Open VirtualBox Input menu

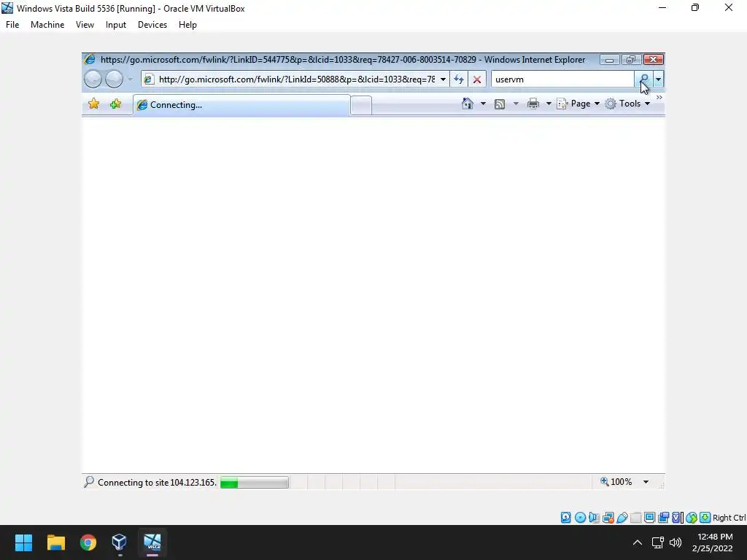click(116, 25)
